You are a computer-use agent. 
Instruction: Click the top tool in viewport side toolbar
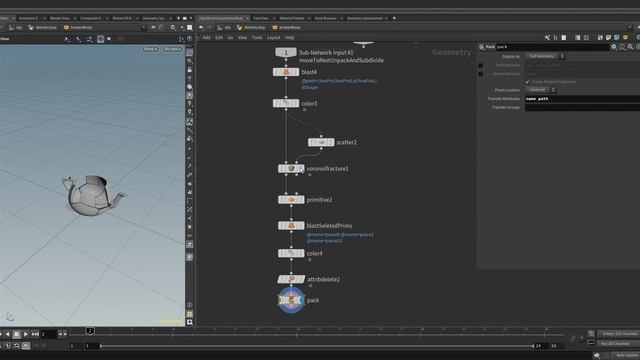coord(190,53)
